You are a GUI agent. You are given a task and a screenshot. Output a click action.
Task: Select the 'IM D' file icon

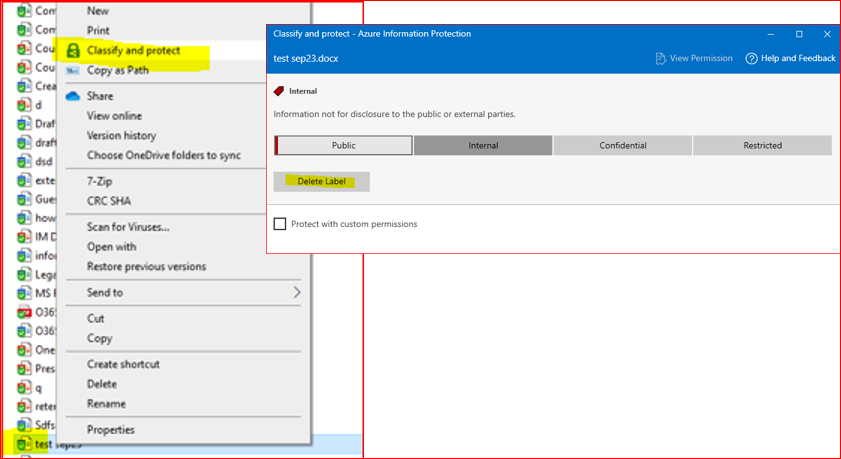pyautogui.click(x=24, y=236)
